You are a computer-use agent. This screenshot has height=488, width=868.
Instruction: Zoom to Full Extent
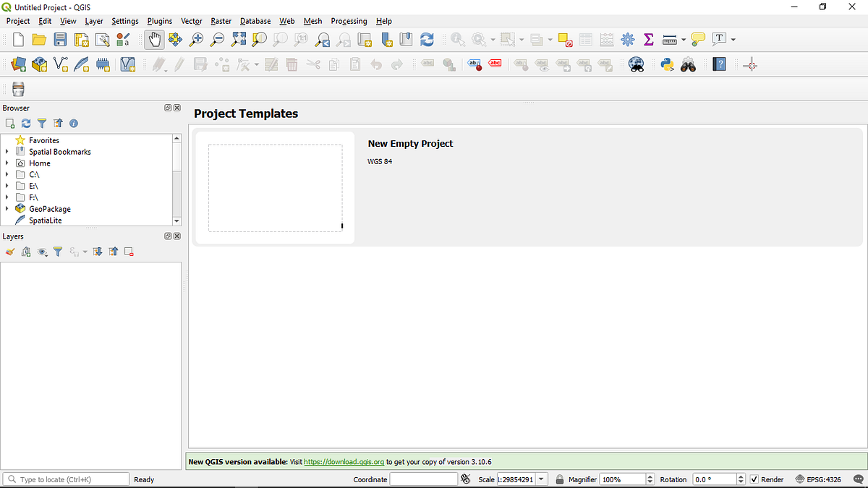(238, 40)
